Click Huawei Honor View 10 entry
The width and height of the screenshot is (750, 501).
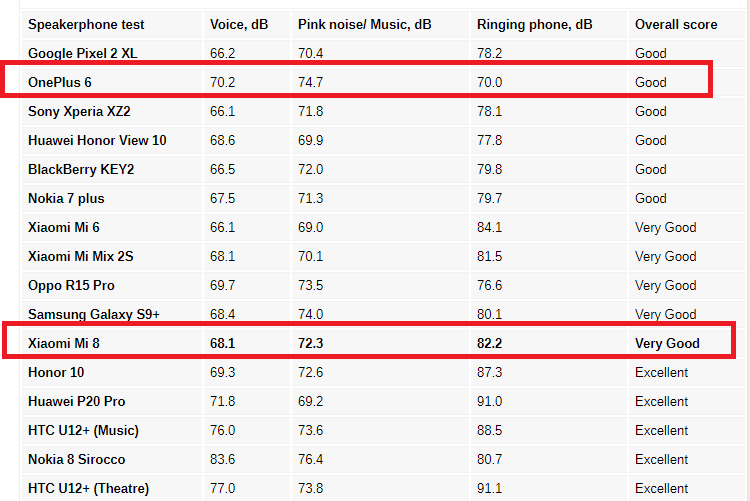click(x=97, y=140)
